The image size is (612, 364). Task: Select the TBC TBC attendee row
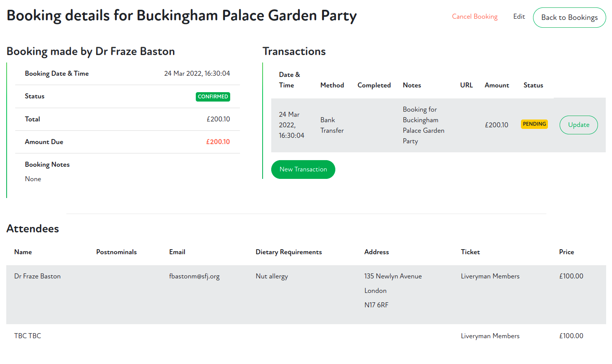[28, 336]
